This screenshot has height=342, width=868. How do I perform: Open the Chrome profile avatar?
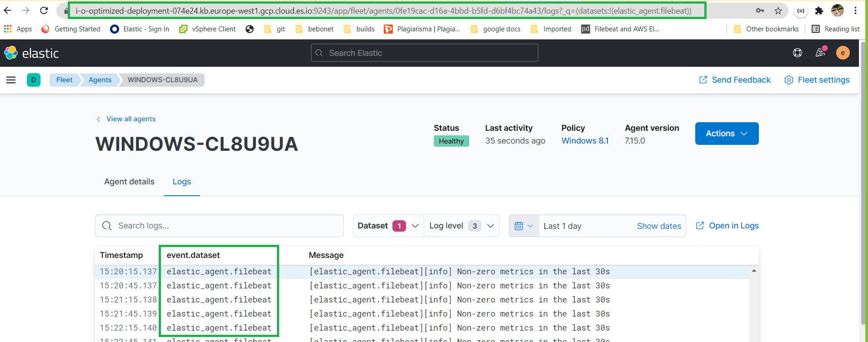click(837, 10)
